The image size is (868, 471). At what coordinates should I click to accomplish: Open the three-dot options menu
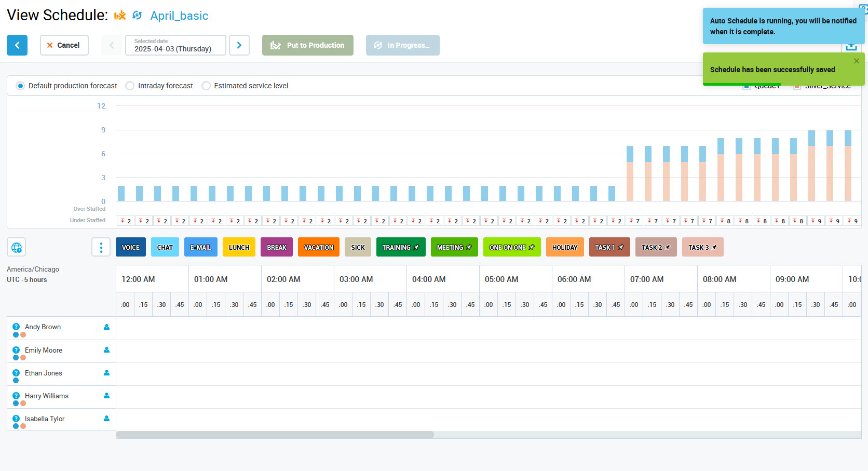point(101,247)
